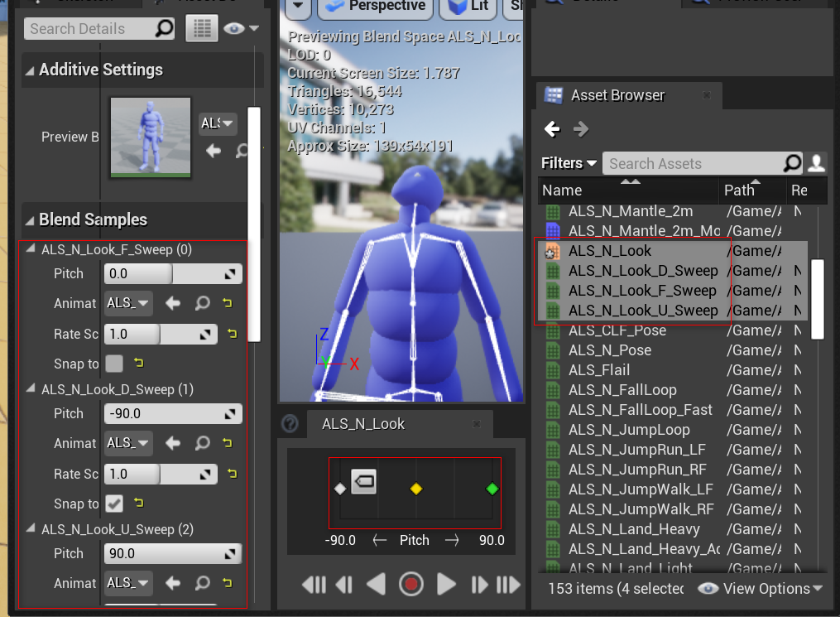Jump to the start of the animation
840x617 pixels.
pyautogui.click(x=314, y=585)
